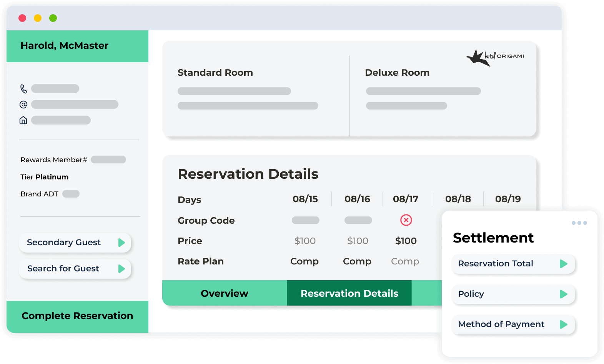Click the Hotel Origami bird logo
604x364 pixels.
478,58
